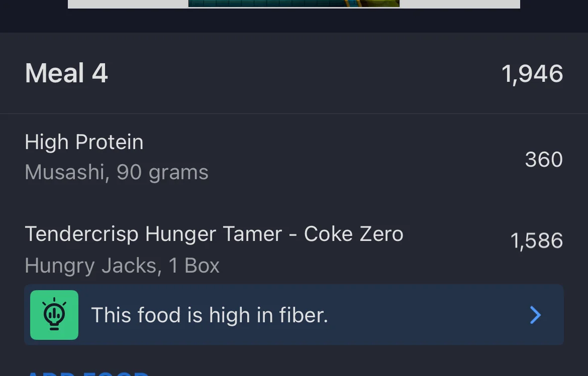588x376 pixels.
Task: Select the 360 calorie value
Action: (543, 160)
